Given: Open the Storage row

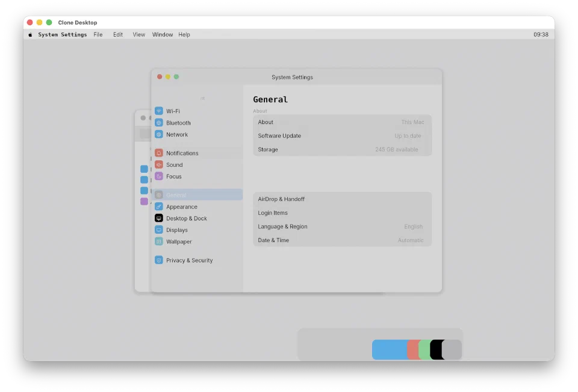Looking at the screenshot, I should coord(342,149).
